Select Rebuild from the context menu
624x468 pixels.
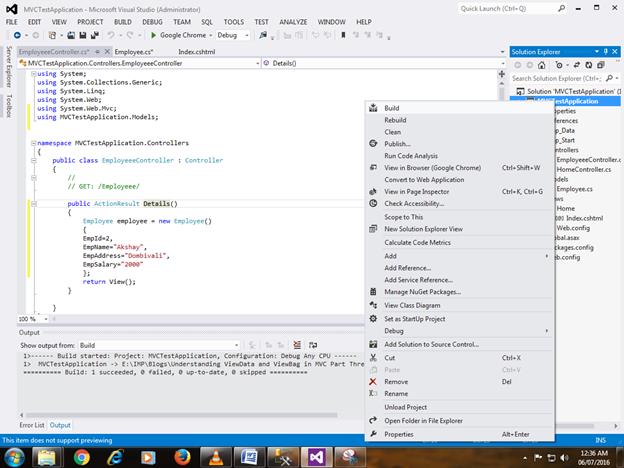point(395,120)
